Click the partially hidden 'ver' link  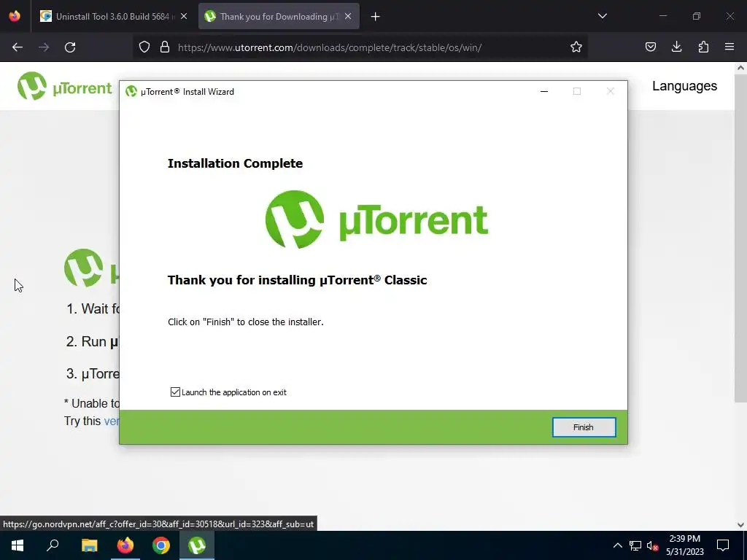(112, 421)
